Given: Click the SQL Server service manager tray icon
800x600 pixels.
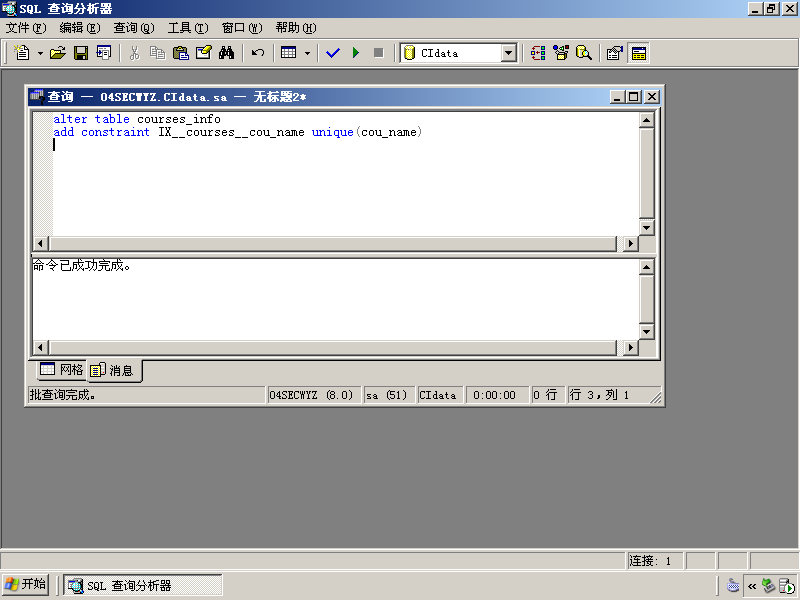Looking at the screenshot, I should point(786,585).
